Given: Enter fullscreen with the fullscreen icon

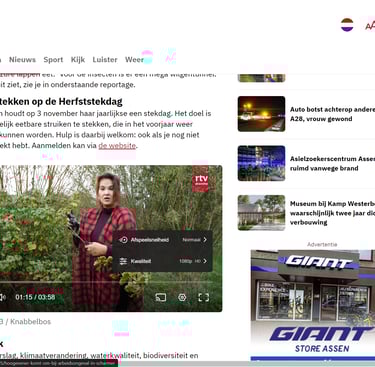Looking at the screenshot, I should click(204, 297).
